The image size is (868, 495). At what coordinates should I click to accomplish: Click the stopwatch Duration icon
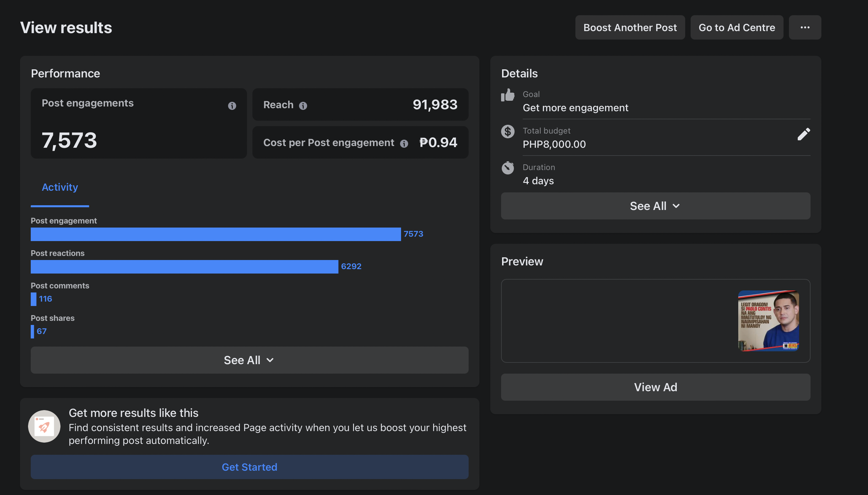tap(507, 168)
